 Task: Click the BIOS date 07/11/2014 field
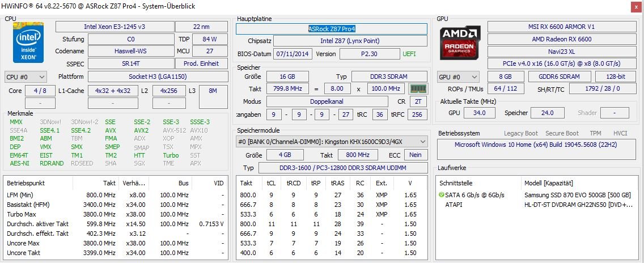pyautogui.click(x=293, y=54)
